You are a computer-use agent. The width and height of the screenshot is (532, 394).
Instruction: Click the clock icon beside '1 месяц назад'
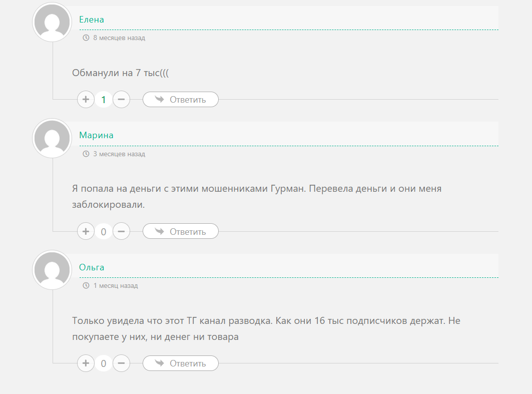[x=85, y=285]
